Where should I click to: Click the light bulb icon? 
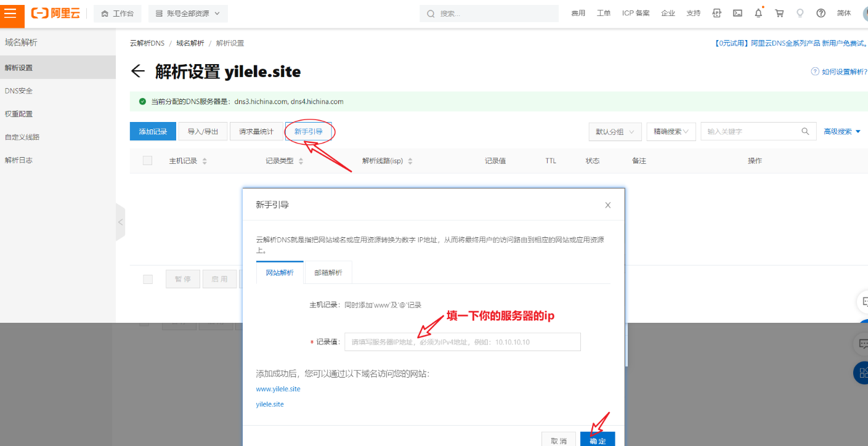[x=800, y=13]
